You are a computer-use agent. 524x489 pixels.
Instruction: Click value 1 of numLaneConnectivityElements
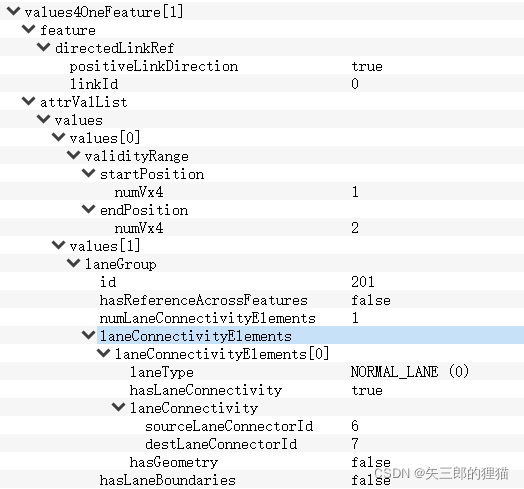[355, 318]
